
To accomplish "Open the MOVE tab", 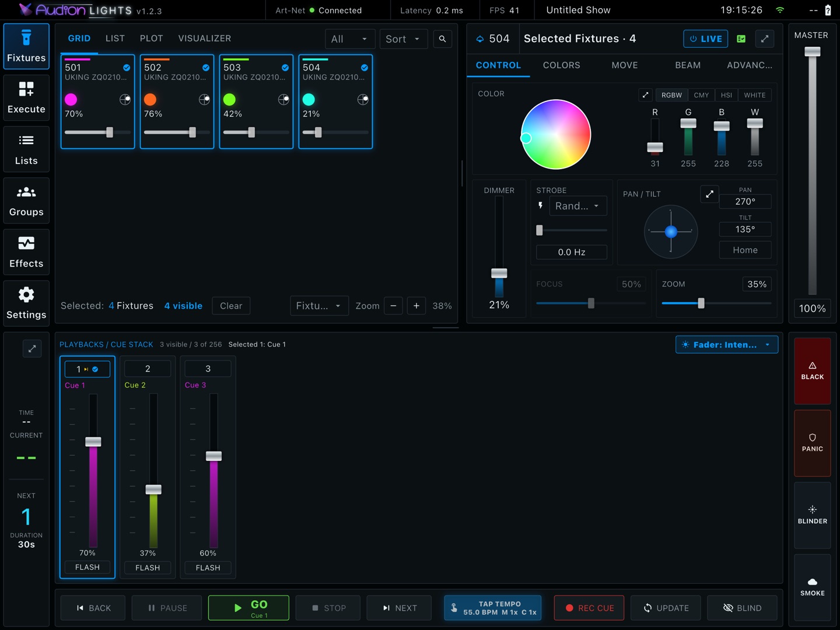I will tap(625, 65).
